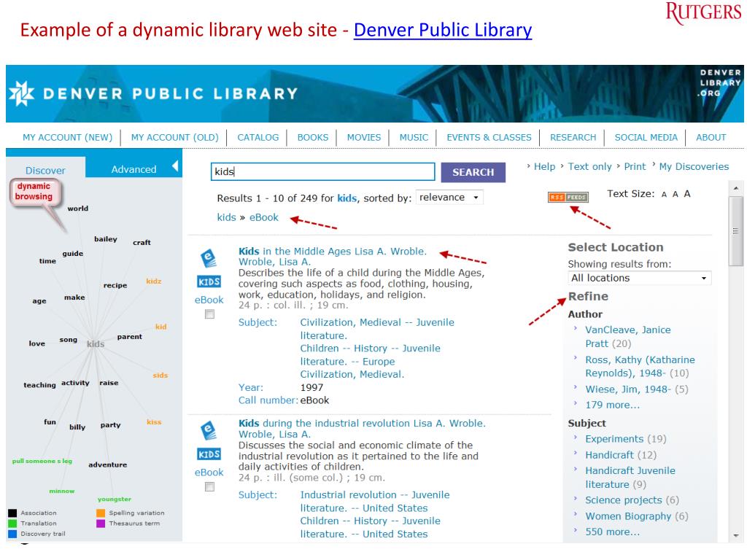Click the eBook icon for Kids in Middle Ages
The height and width of the screenshot is (560, 747).
coord(209,258)
